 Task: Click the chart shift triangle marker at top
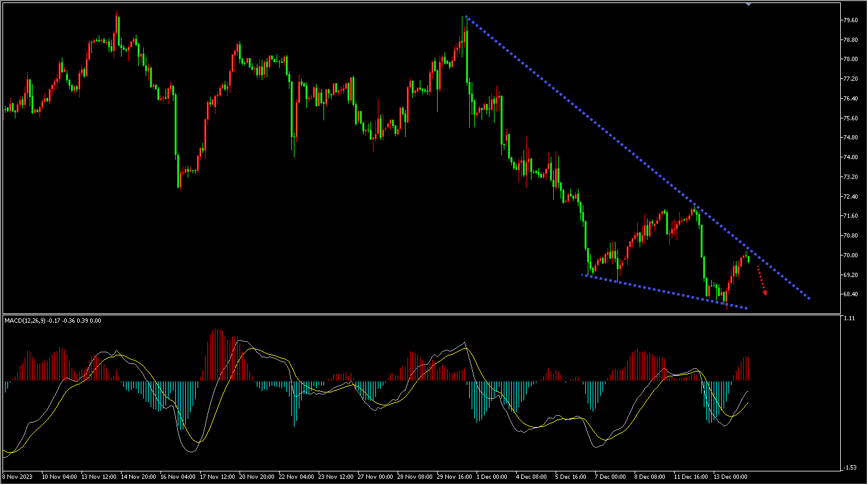[748, 4]
